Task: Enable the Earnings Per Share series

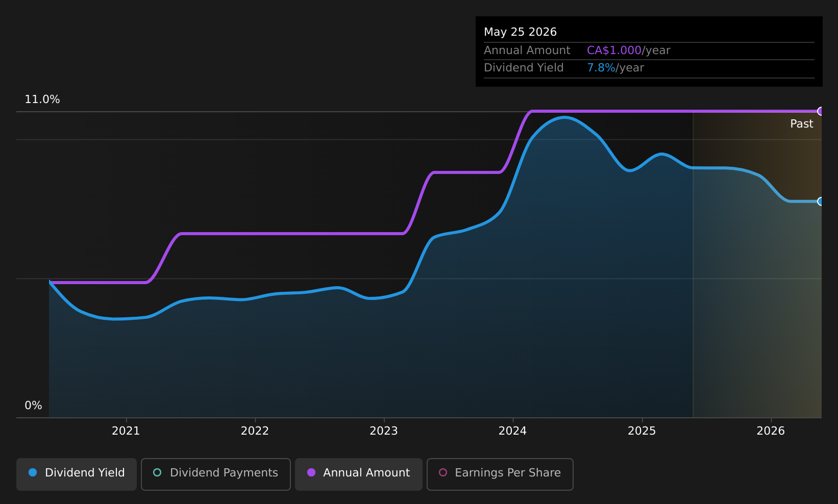Action: 500,474
